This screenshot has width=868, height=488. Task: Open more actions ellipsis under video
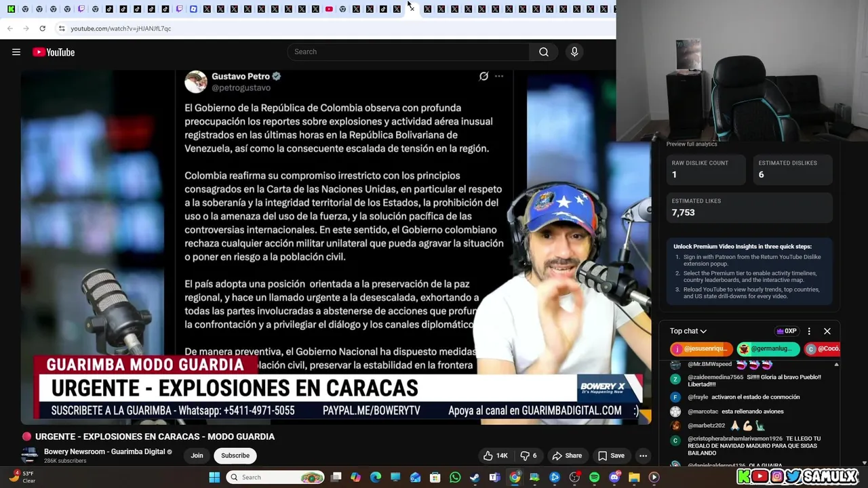tap(643, 455)
